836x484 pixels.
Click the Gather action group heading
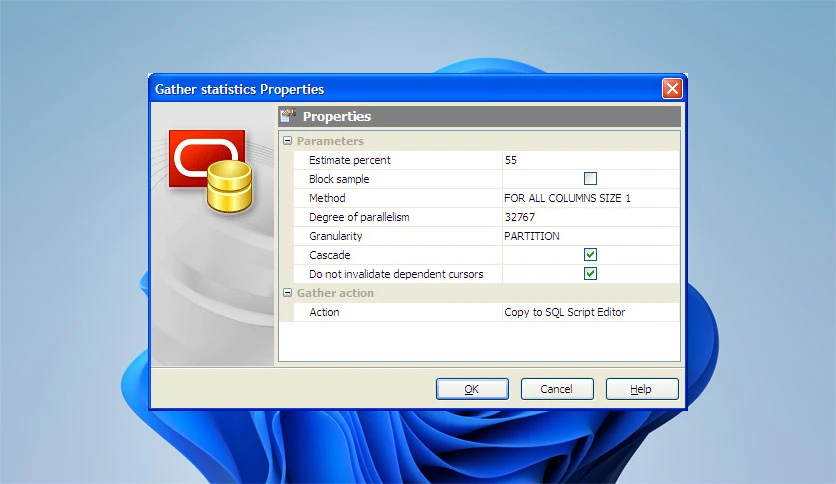pos(335,293)
